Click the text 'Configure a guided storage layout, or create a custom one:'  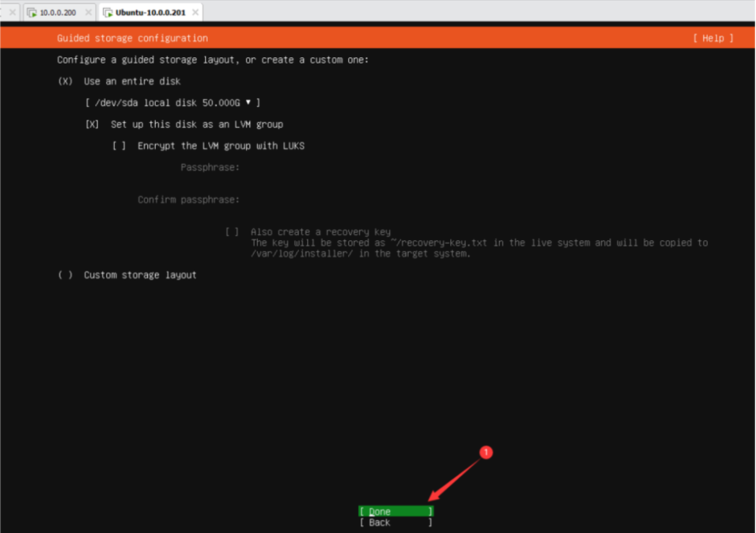[x=213, y=60]
